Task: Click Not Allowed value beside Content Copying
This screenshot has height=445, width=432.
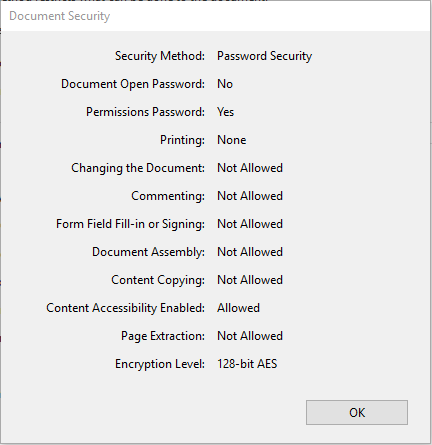Action: pos(250,280)
